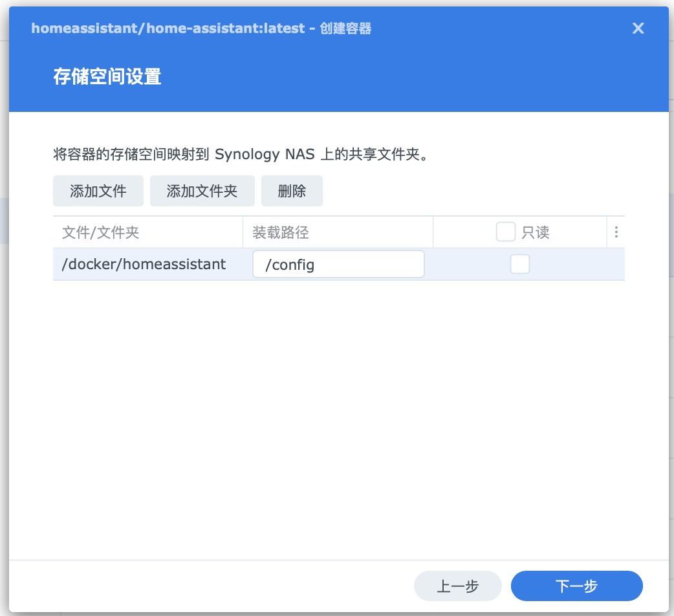This screenshot has height=616, width=674.
Task: Go back with the 上一步 button
Action: point(457,586)
